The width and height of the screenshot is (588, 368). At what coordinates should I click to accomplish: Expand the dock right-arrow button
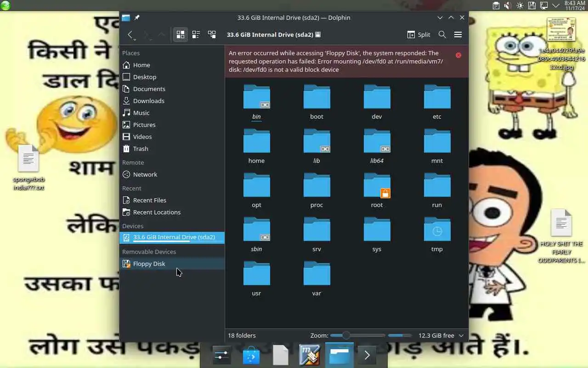point(367,356)
